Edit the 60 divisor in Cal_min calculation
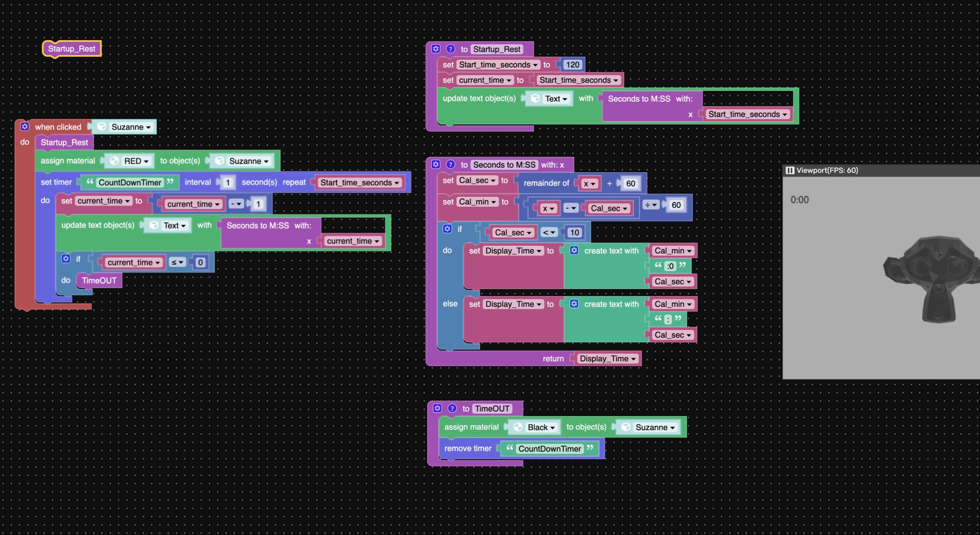The image size is (980, 535). point(676,205)
